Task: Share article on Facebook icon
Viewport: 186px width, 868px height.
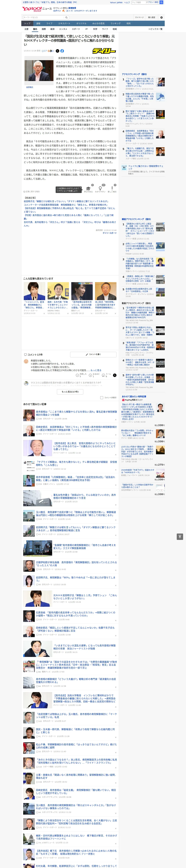Action: click(x=62, y=51)
